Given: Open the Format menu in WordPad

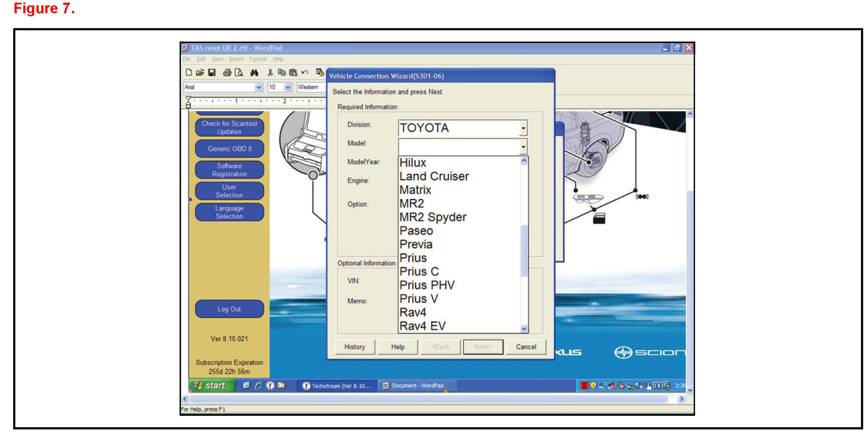Looking at the screenshot, I should pyautogui.click(x=258, y=59).
